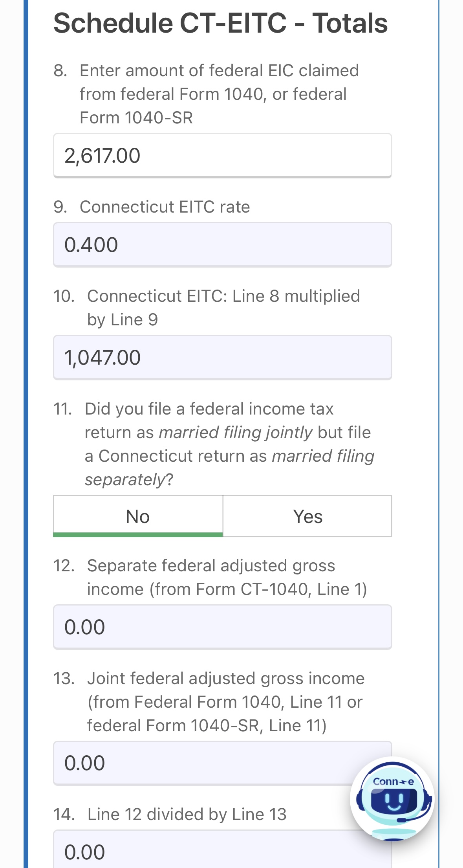The image size is (463, 868).
Task: Click the 'Line 12 divided by Line 13' label
Action: click(x=187, y=814)
